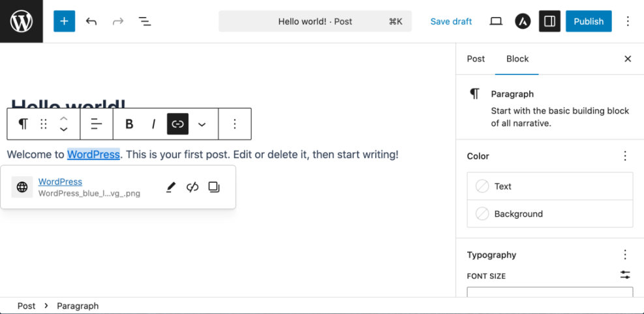The image size is (644, 314).
Task: Open the block inserter plus button
Action: [x=65, y=22]
